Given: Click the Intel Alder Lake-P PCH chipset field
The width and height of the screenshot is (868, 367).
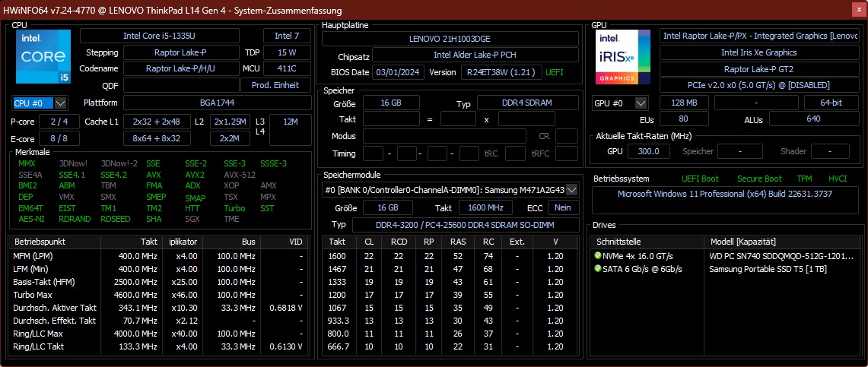Looking at the screenshot, I should [x=475, y=55].
